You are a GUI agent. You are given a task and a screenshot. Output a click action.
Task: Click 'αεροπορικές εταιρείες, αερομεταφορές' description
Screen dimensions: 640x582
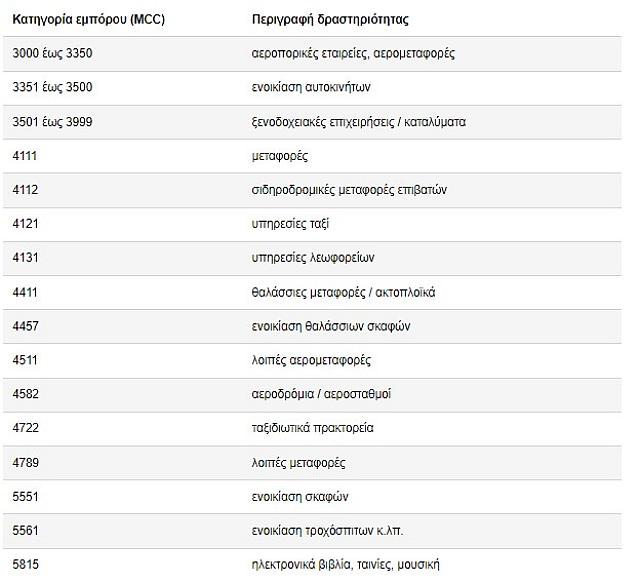[353, 53]
